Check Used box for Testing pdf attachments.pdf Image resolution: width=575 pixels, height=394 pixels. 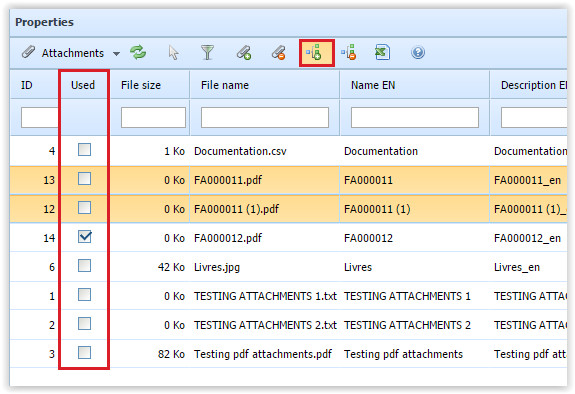[84, 353]
